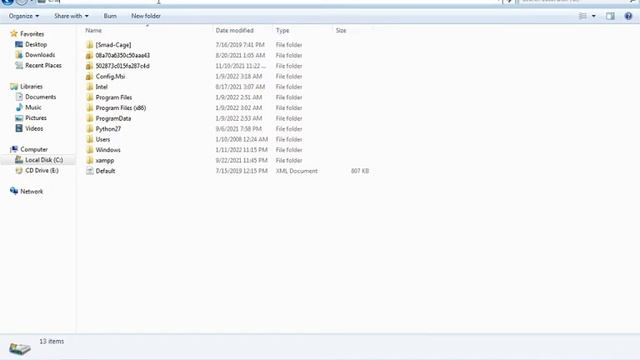
Task: Click the Users folder modified date
Action: coord(242,139)
